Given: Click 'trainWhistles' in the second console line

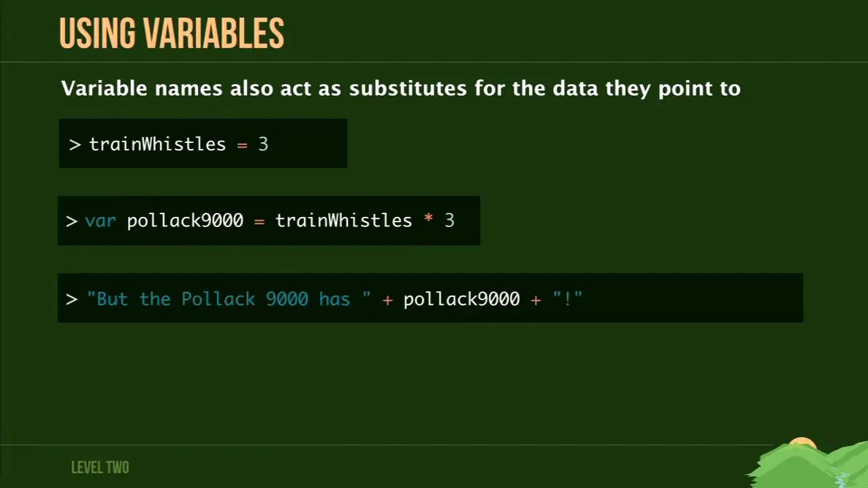Looking at the screenshot, I should (344, 221).
